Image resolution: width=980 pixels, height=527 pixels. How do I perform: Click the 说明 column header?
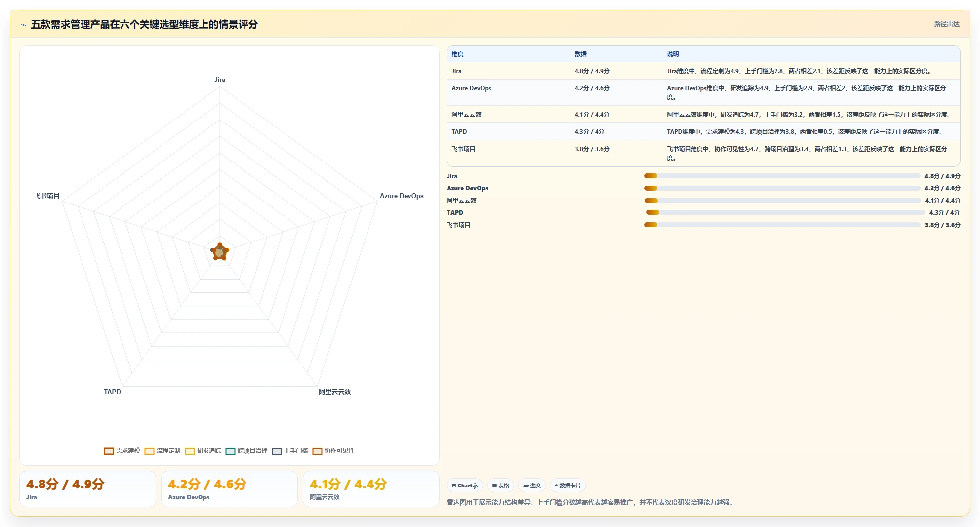click(673, 54)
